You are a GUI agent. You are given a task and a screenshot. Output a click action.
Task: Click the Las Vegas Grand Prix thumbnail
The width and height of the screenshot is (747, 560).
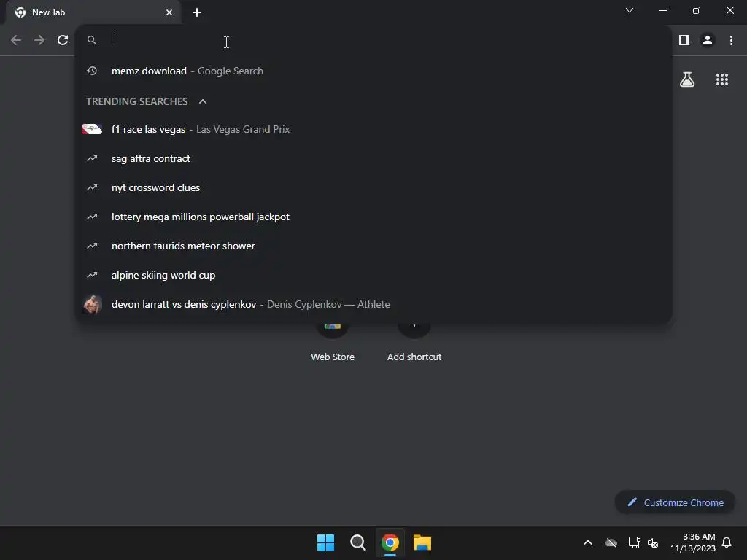coord(92,129)
